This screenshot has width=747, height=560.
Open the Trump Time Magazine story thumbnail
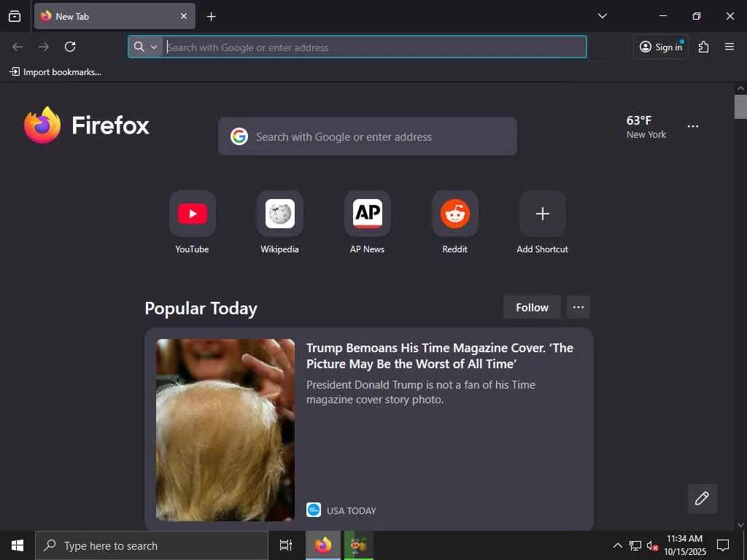(225, 429)
